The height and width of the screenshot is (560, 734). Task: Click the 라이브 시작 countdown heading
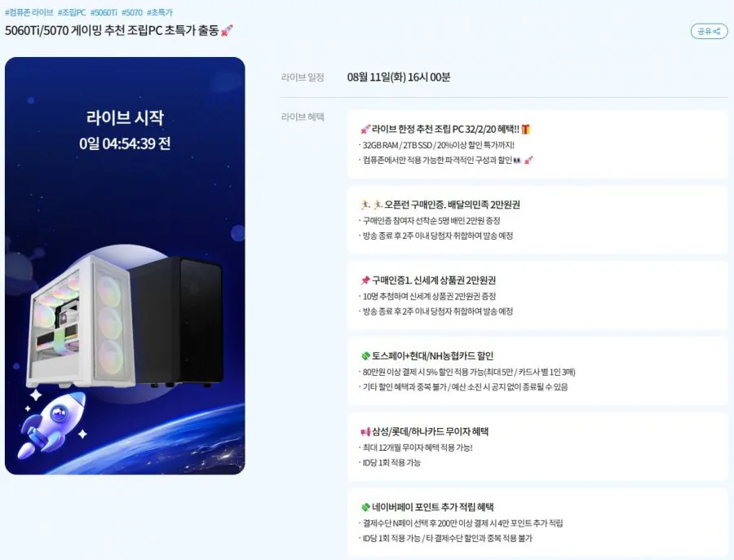click(x=125, y=117)
